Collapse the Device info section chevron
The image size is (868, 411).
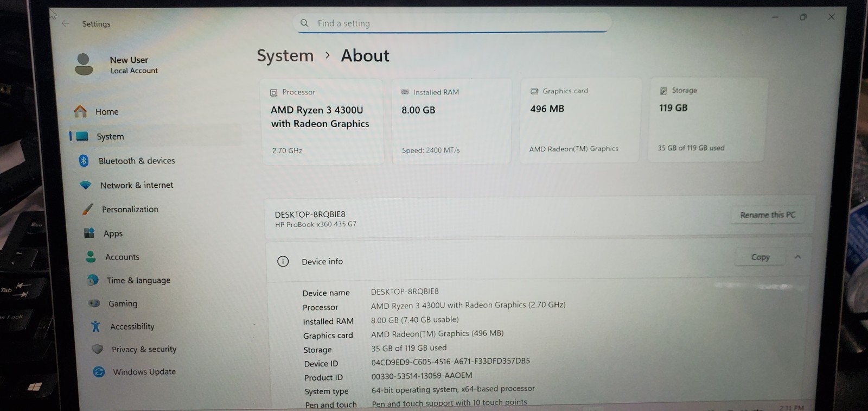797,257
